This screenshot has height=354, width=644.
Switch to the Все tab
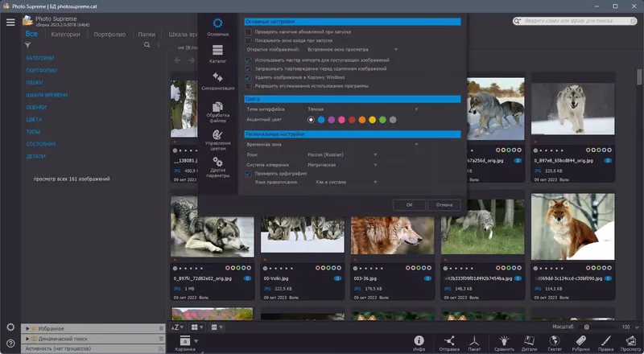pos(31,34)
